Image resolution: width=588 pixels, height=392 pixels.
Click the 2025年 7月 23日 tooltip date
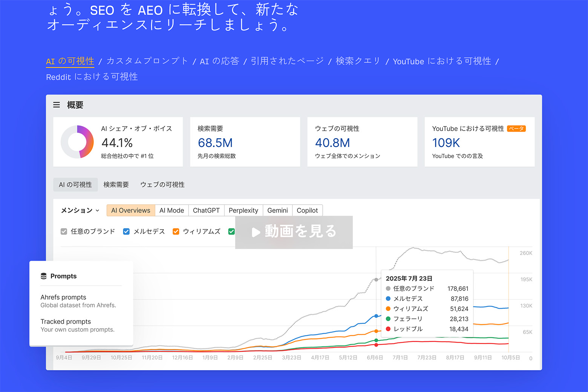coord(409,279)
